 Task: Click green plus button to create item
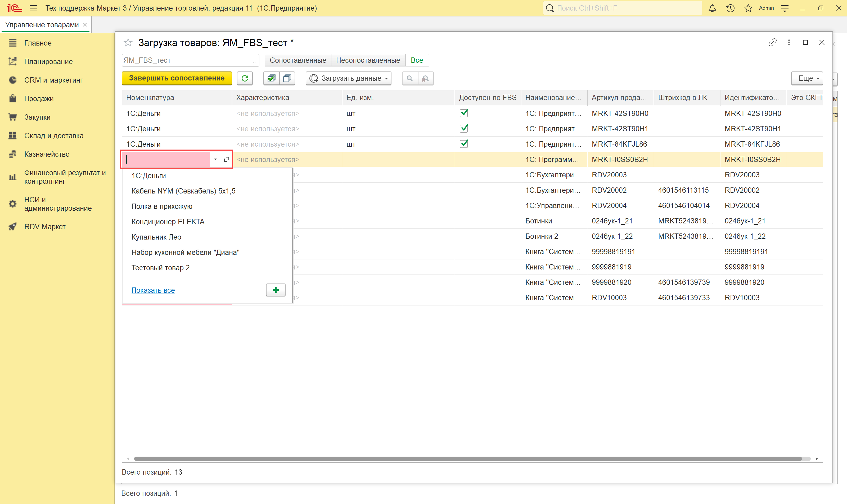[276, 290]
